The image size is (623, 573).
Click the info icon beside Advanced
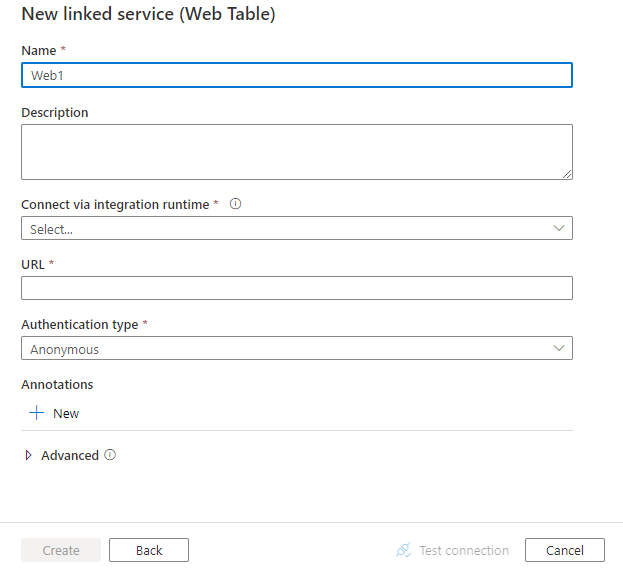110,455
